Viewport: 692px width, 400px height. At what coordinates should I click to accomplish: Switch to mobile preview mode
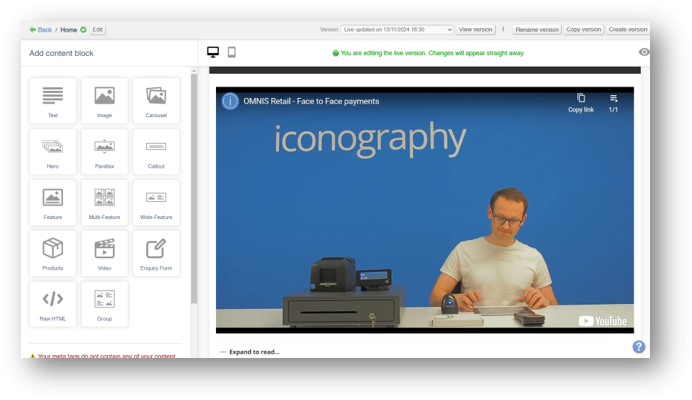(x=232, y=52)
